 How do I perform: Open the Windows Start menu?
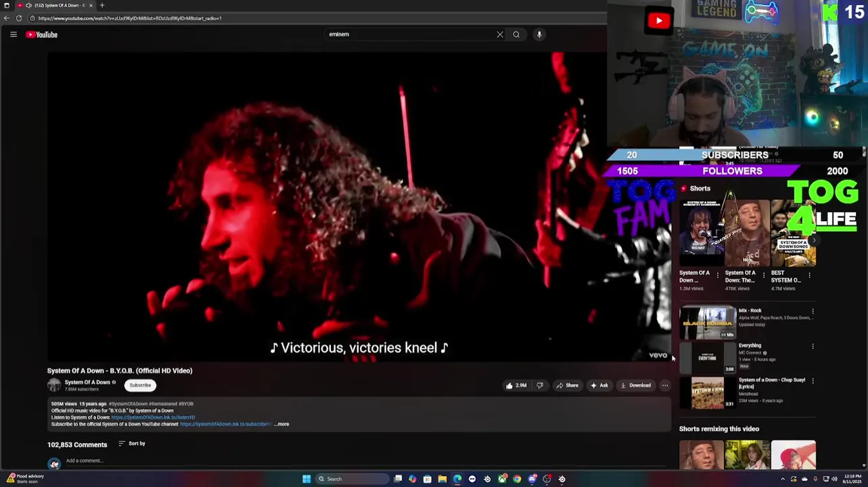pyautogui.click(x=306, y=479)
